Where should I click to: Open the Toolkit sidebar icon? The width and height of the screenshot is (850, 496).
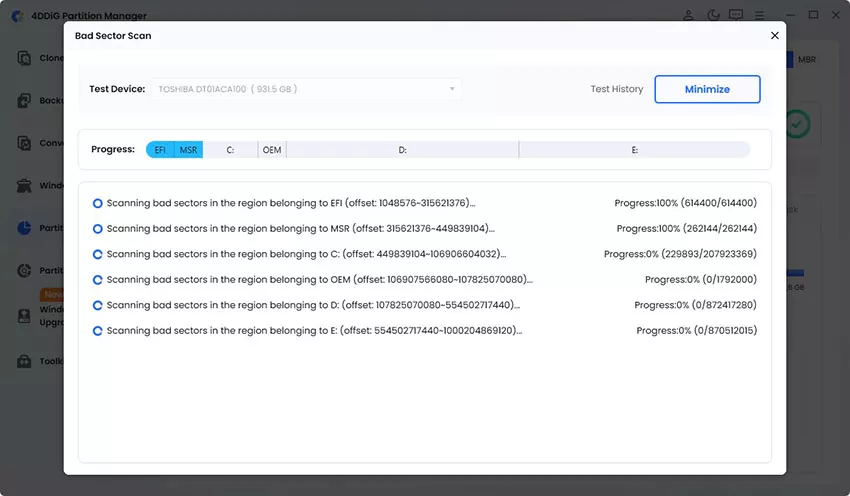click(x=24, y=361)
